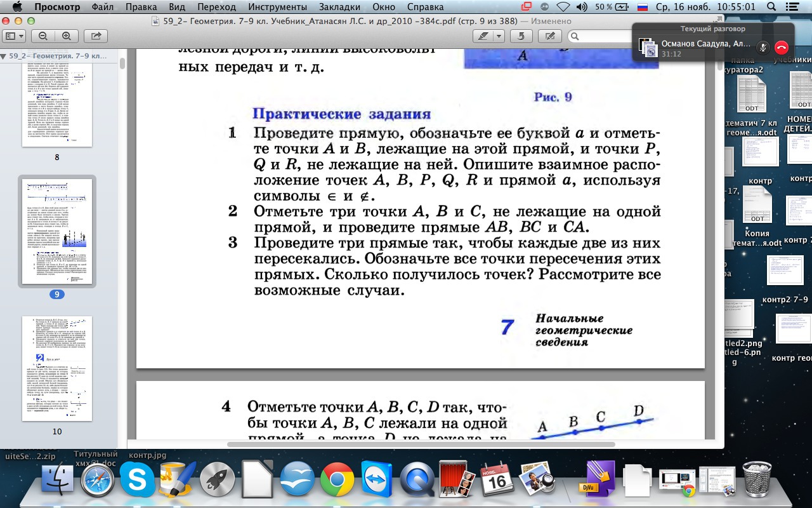Viewport: 812px width, 508px height.
Task: Open OpenOffice seagull icon in the Dock
Action: [298, 480]
